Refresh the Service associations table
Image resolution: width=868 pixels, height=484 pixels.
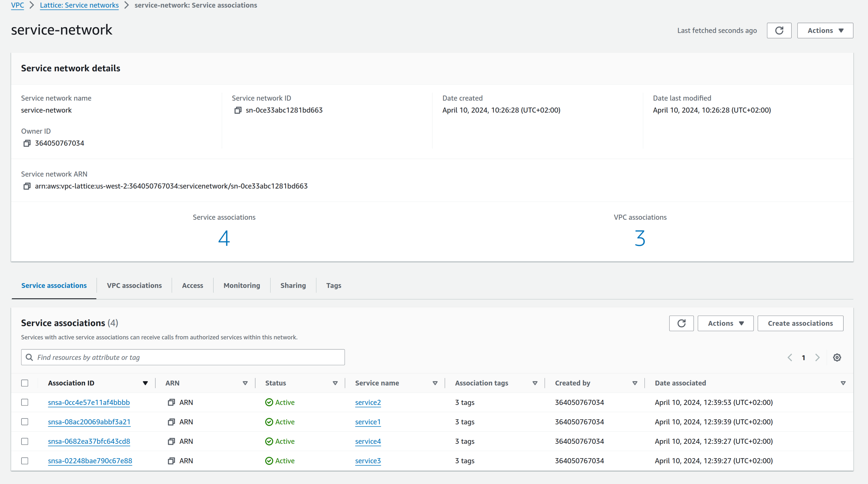click(681, 323)
